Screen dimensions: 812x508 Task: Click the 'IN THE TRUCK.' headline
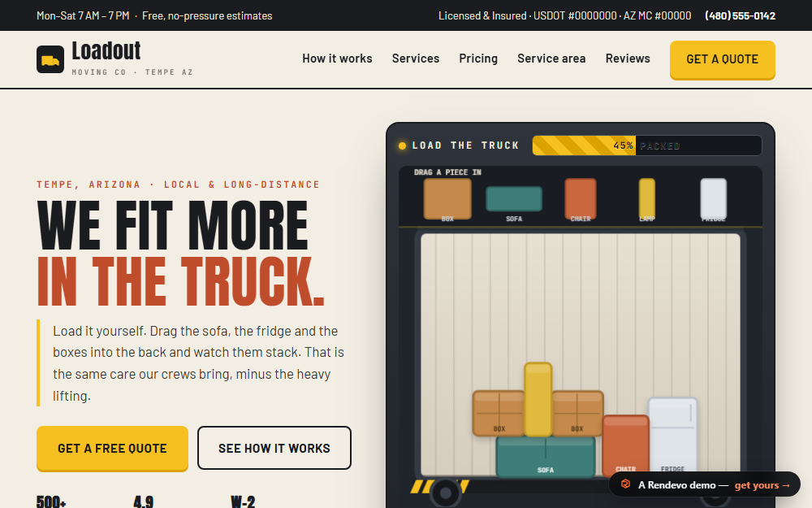pos(181,281)
